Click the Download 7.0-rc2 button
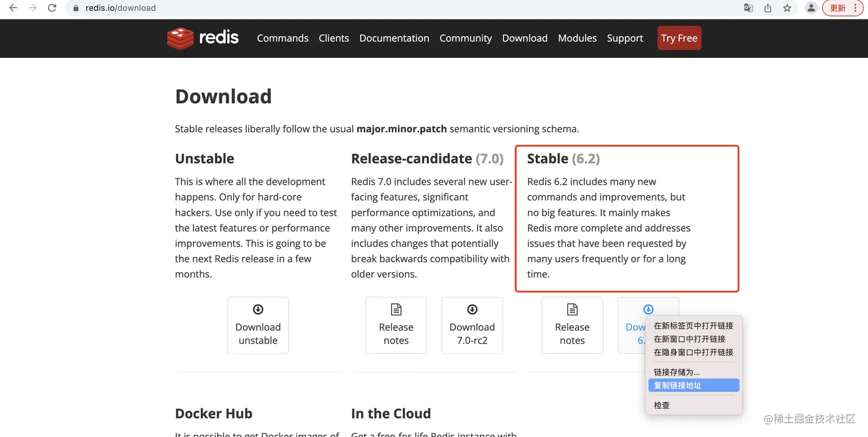This screenshot has width=868, height=437. tap(472, 325)
